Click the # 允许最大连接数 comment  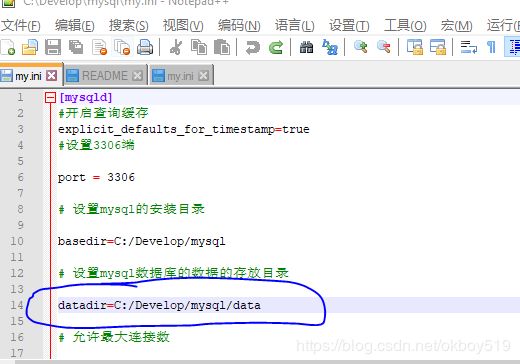(x=114, y=337)
